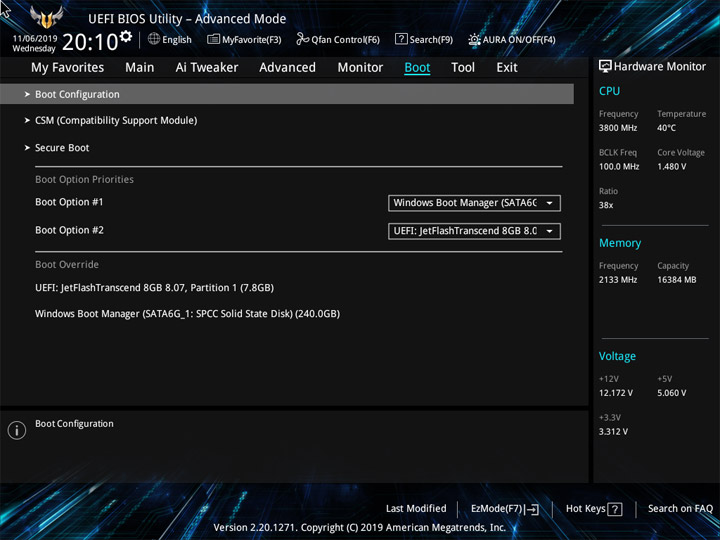The height and width of the screenshot is (540, 720).
Task: Open the Ai Tweaker tab
Action: 207,68
